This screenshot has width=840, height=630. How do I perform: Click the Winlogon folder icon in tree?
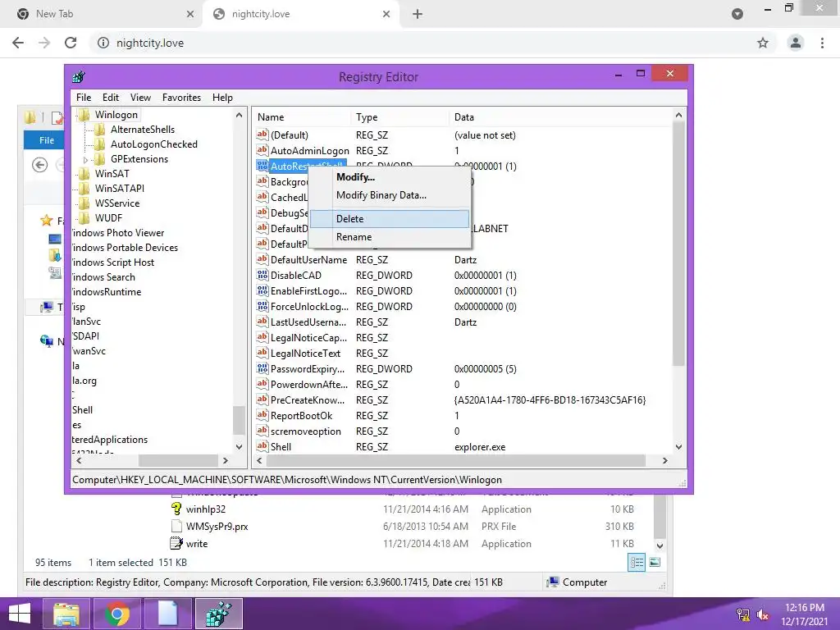(84, 115)
